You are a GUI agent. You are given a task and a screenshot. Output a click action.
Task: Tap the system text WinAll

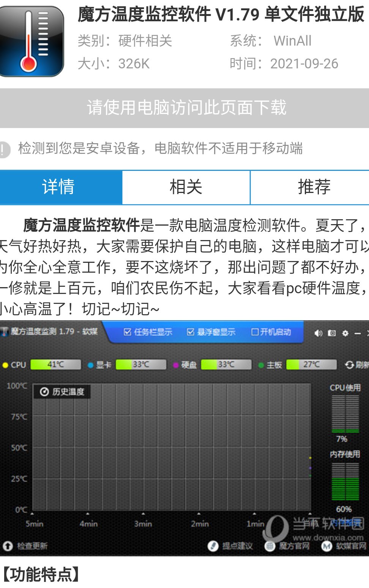tap(292, 41)
